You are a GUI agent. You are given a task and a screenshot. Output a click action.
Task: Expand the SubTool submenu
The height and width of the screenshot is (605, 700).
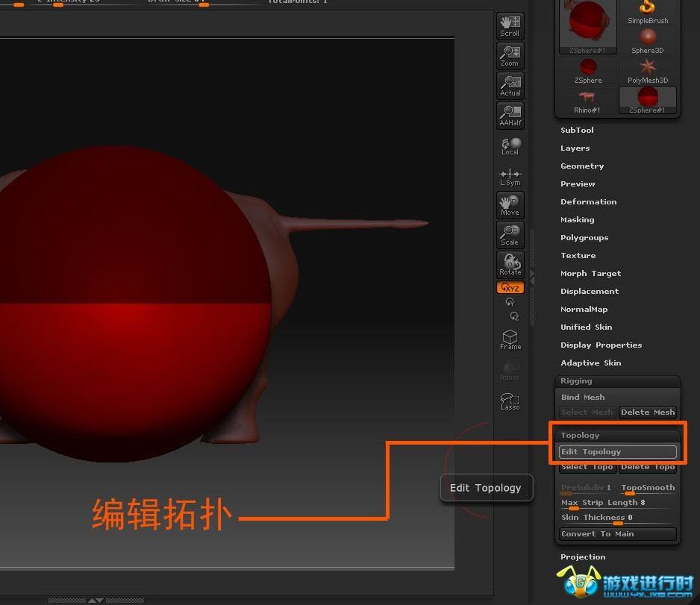(x=577, y=131)
